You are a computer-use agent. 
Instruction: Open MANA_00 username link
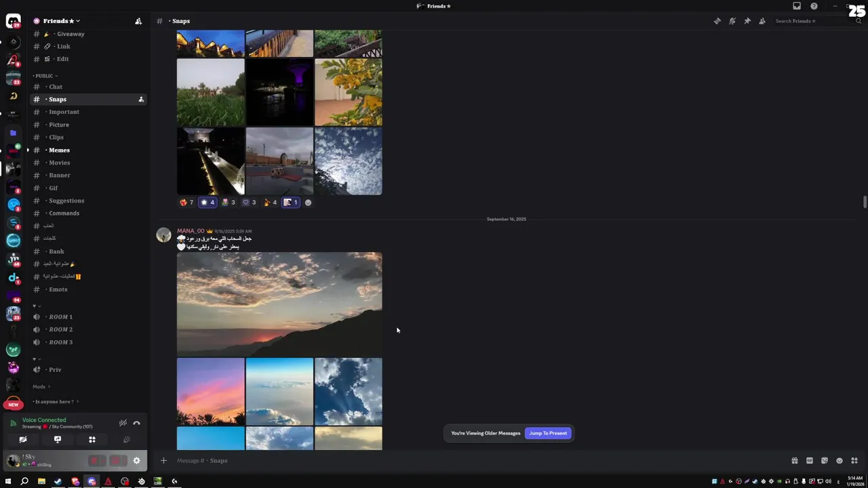(191, 231)
